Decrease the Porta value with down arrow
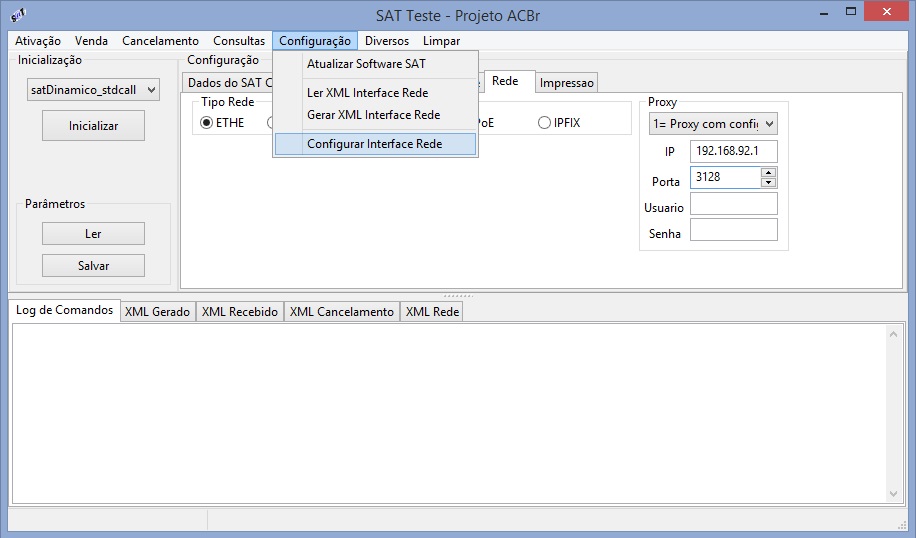916x538 pixels. (x=769, y=182)
